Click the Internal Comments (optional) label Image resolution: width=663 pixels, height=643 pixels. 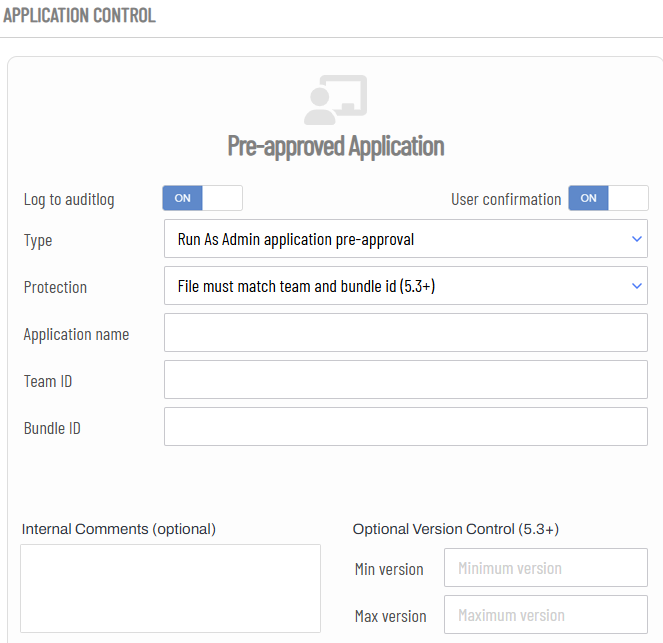pyautogui.click(x=119, y=529)
